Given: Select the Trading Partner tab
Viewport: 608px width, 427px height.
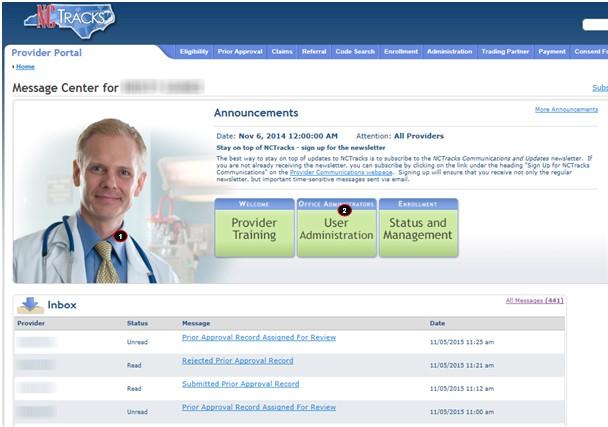Looking at the screenshot, I should (505, 52).
